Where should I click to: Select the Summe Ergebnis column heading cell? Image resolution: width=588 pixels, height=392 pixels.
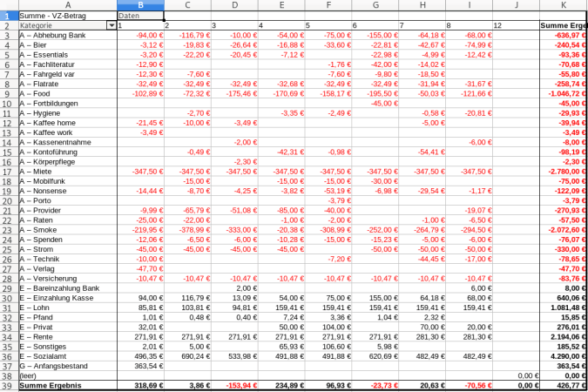click(x=562, y=26)
